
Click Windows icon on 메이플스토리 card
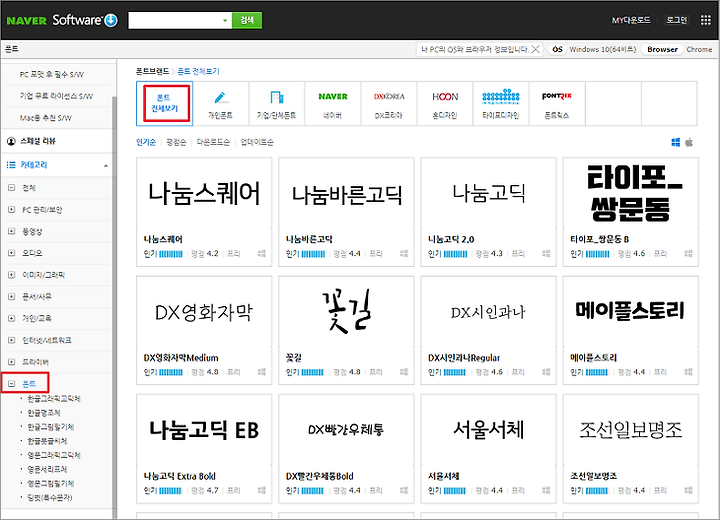pyautogui.click(x=688, y=372)
